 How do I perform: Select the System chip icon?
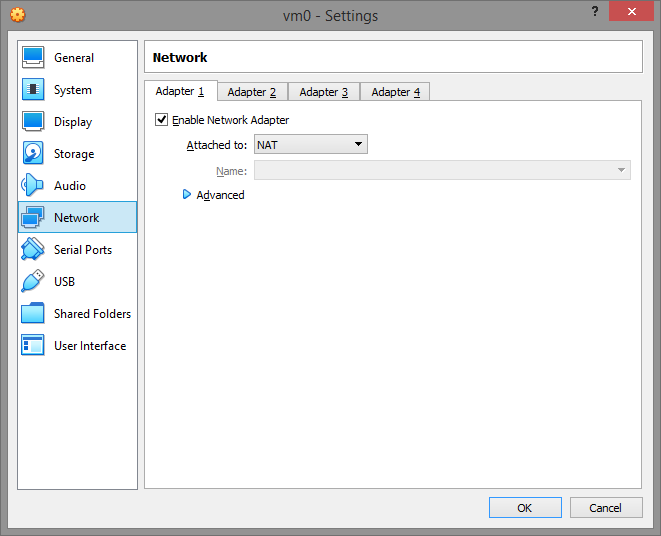pyautogui.click(x=34, y=90)
